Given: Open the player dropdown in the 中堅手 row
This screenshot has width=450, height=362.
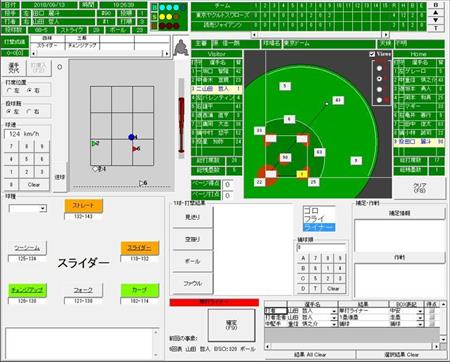Looking at the screenshot, I should [334, 324].
